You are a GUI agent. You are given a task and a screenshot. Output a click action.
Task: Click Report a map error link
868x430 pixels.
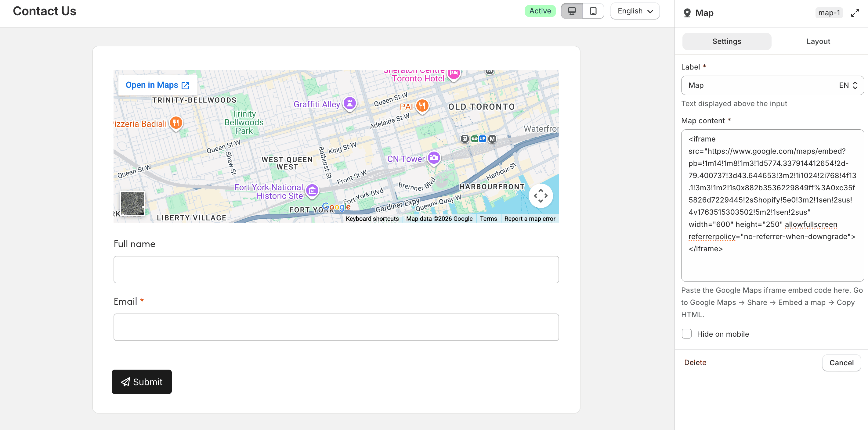click(529, 219)
